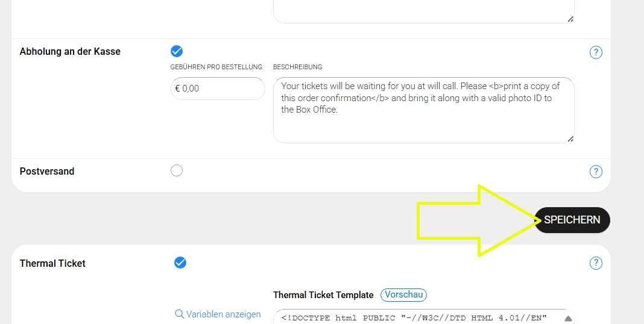The image size is (644, 324).
Task: Click scroll-up arrow in template code box
Action: 567,319
